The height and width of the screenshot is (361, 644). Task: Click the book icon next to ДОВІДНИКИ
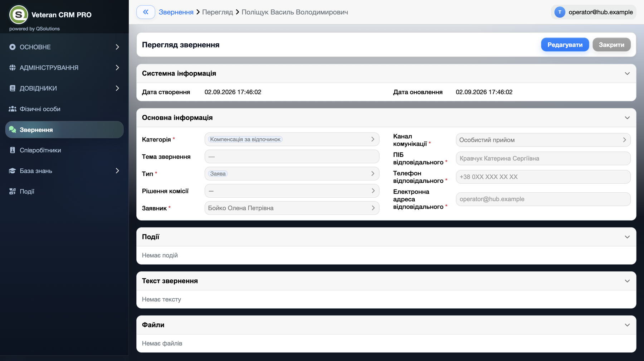pyautogui.click(x=13, y=88)
